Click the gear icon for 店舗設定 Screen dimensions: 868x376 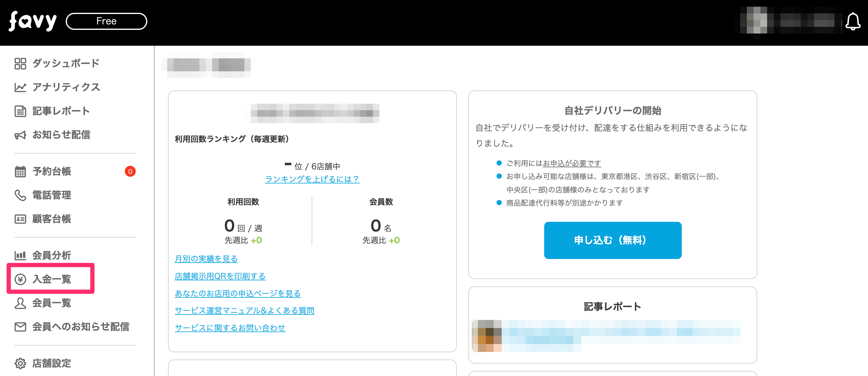coord(20,363)
